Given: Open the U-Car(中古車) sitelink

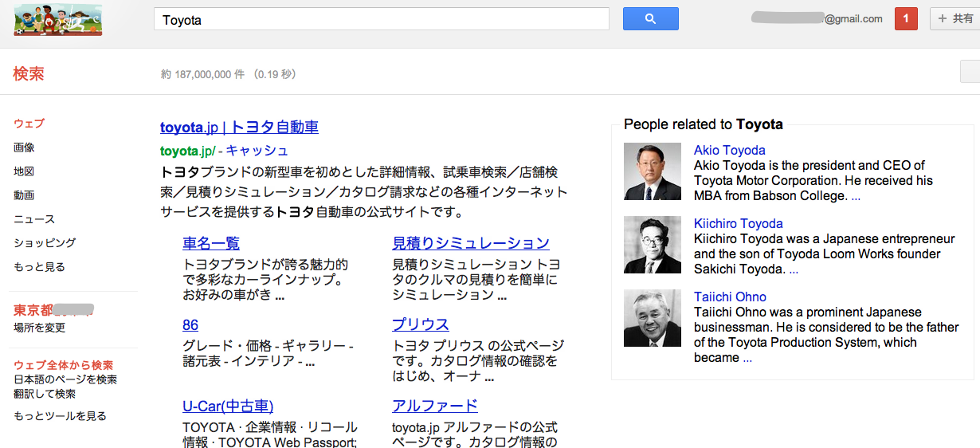Looking at the screenshot, I should [228, 406].
